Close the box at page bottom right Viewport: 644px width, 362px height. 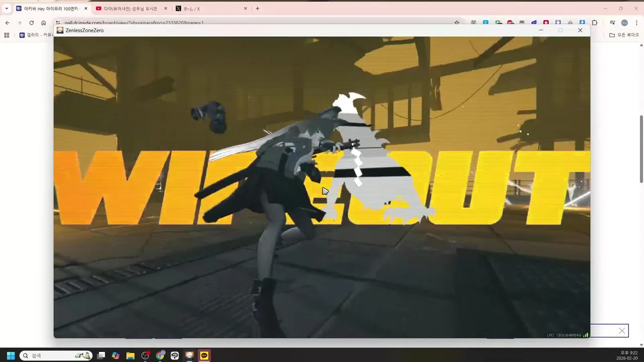coord(622,330)
